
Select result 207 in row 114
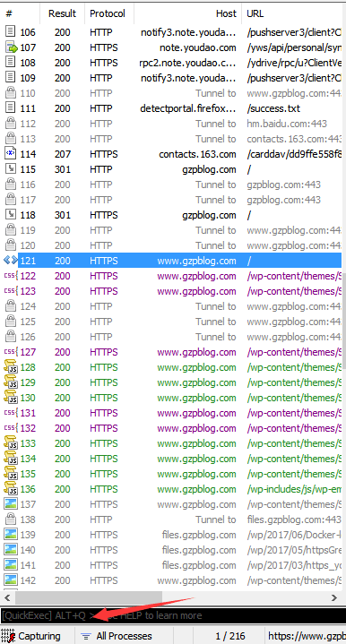63,154
